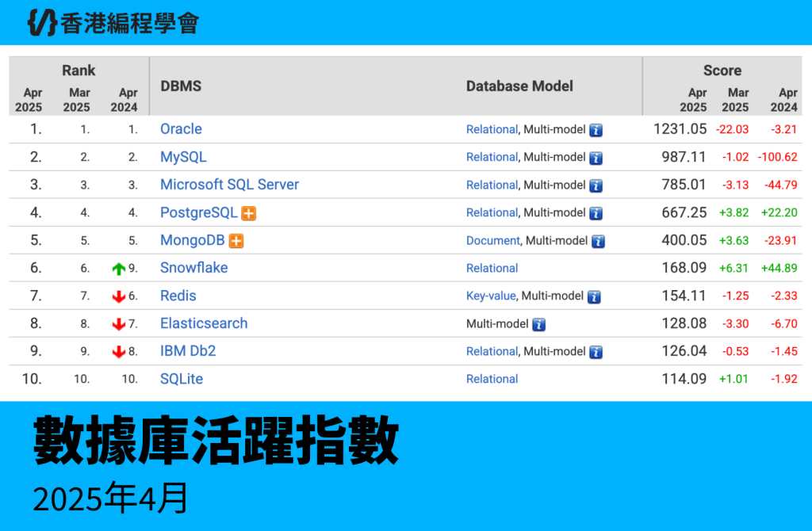Viewport: 812px width, 531px height.
Task: Click the blue info icon in MongoDB row
Action: point(598,241)
